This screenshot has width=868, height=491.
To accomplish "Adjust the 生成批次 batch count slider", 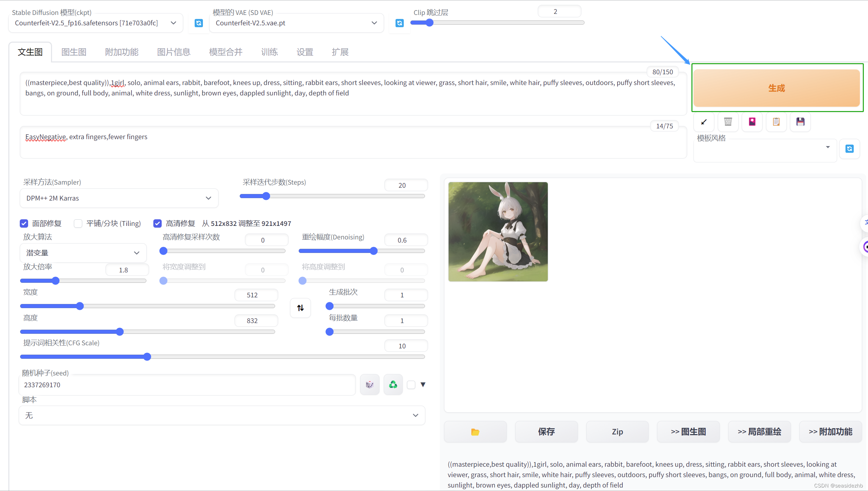I will click(x=375, y=306).
